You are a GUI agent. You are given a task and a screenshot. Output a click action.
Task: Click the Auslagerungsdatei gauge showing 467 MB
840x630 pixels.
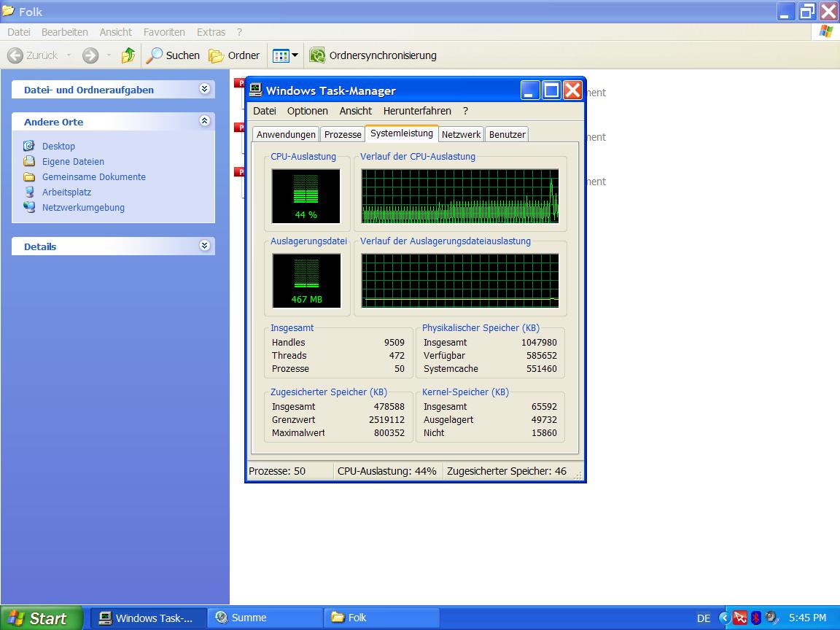point(306,281)
